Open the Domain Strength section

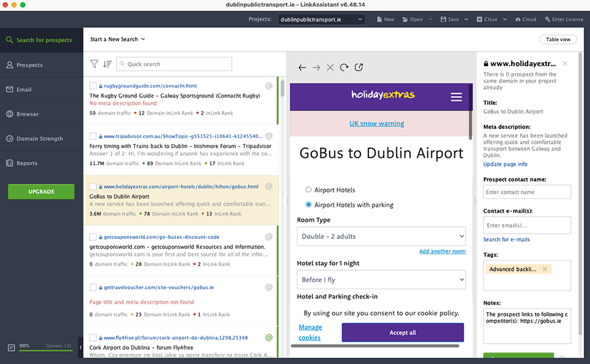pos(41,139)
